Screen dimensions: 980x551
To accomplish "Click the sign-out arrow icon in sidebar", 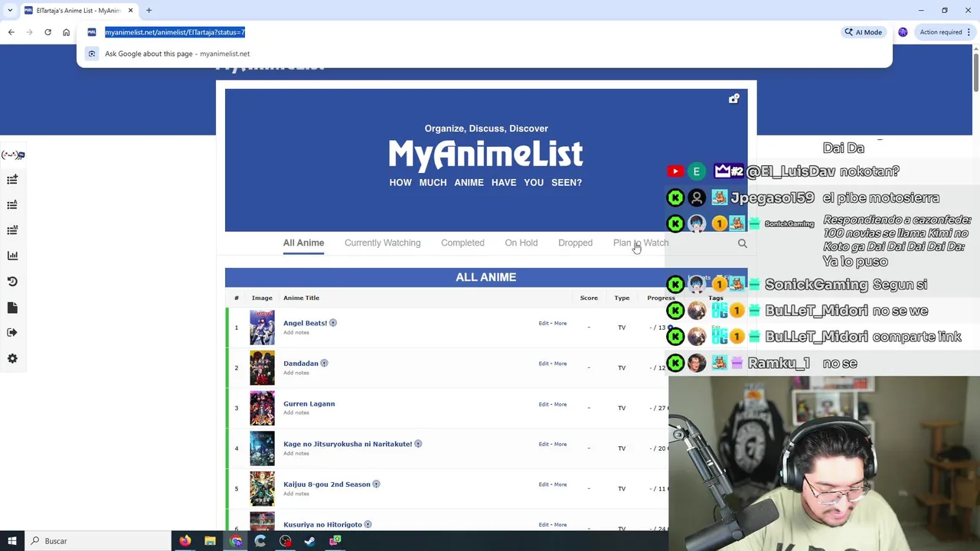I will 12,333.
